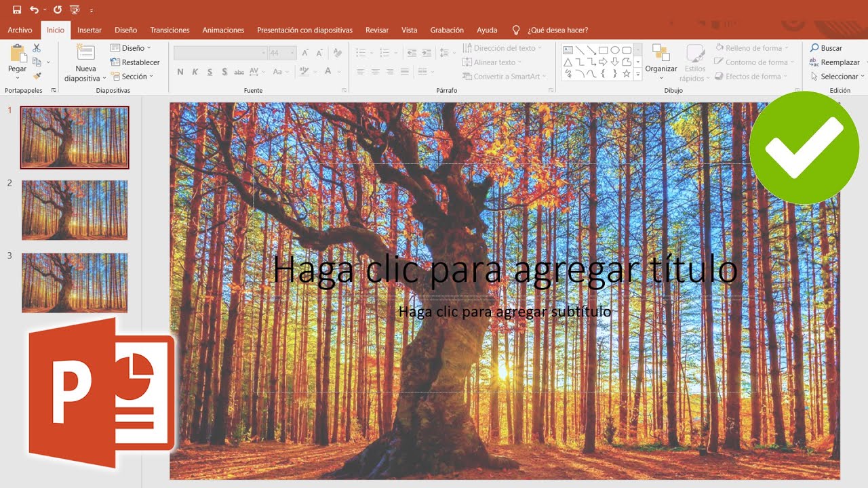The width and height of the screenshot is (868, 488).
Task: Click the Save icon in quick access toolbar
Action: 17,9
